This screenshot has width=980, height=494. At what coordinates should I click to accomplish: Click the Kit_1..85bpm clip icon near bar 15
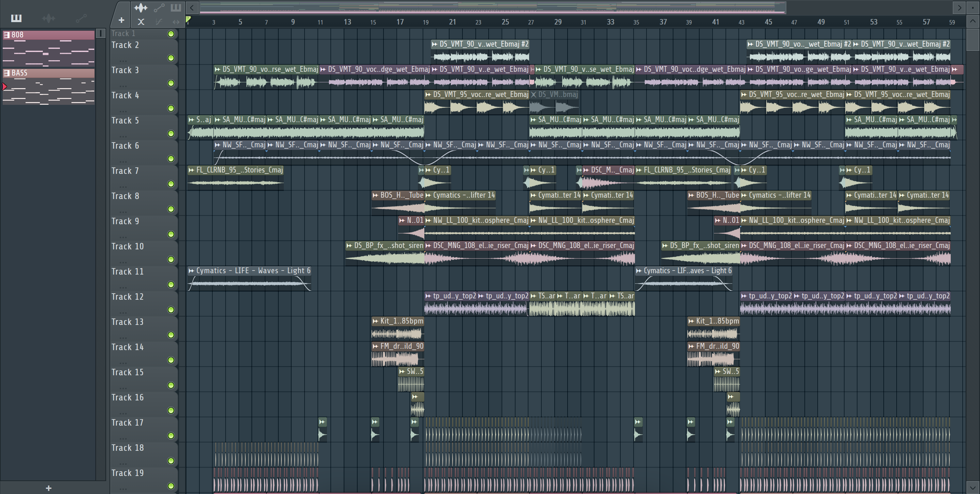(x=375, y=321)
